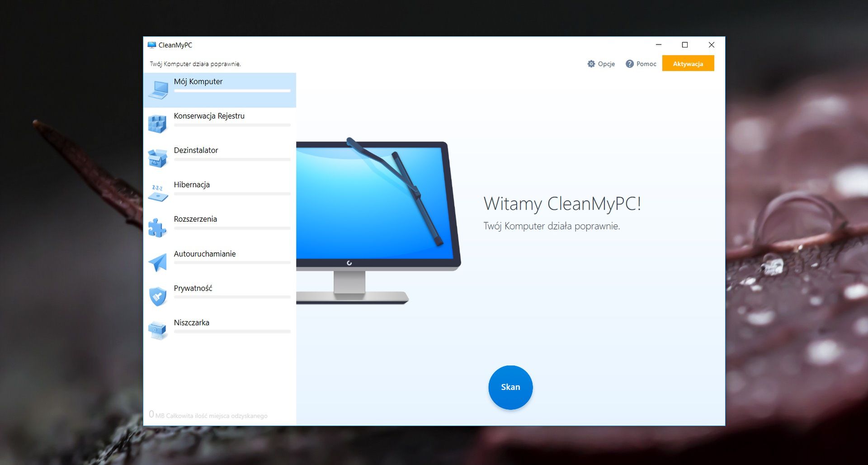The image size is (868, 465).
Task: Click the Witamy CleanMyPC! heading
Action: point(562,204)
